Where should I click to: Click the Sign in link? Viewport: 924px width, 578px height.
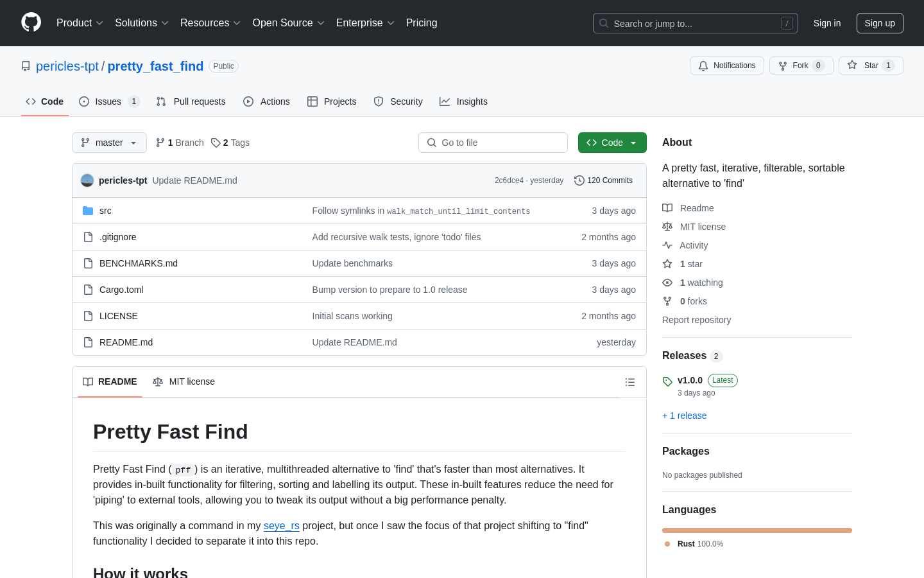point(827,23)
